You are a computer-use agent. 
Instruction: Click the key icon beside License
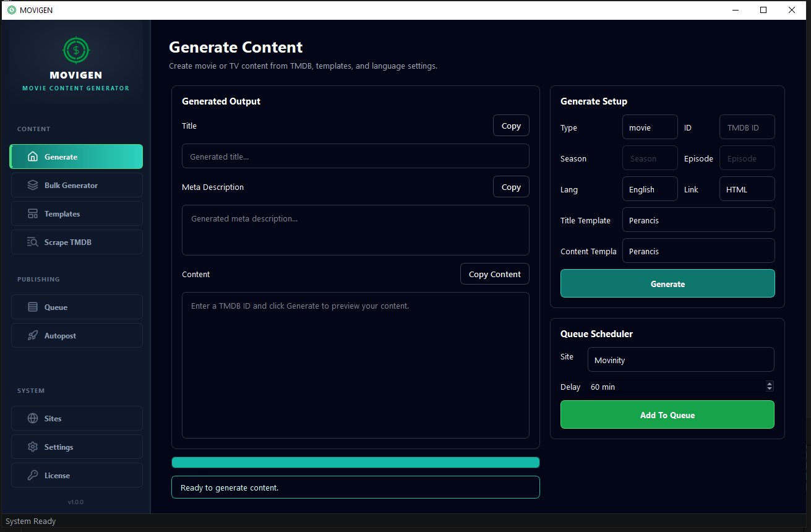pos(33,476)
